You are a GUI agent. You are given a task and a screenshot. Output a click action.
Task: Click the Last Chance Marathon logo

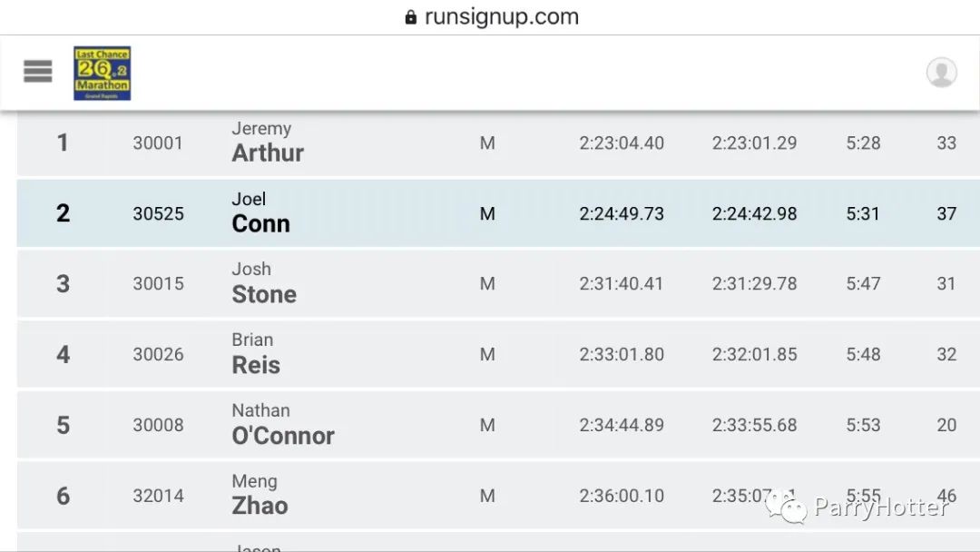coord(102,74)
